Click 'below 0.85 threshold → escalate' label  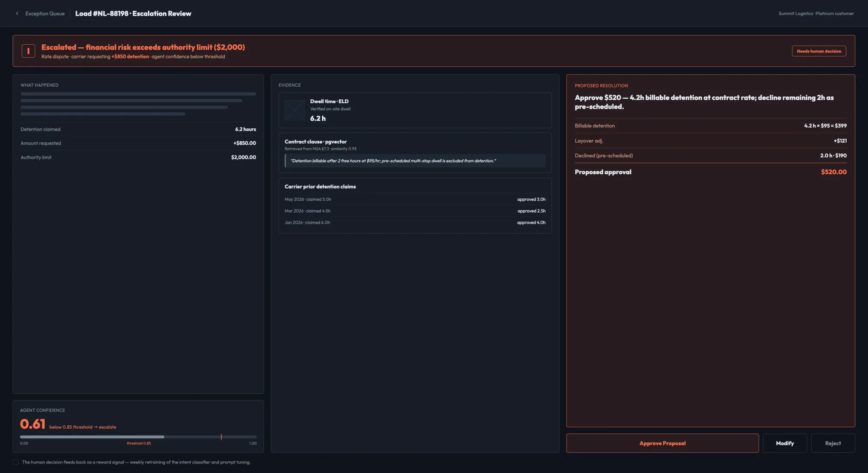point(82,427)
